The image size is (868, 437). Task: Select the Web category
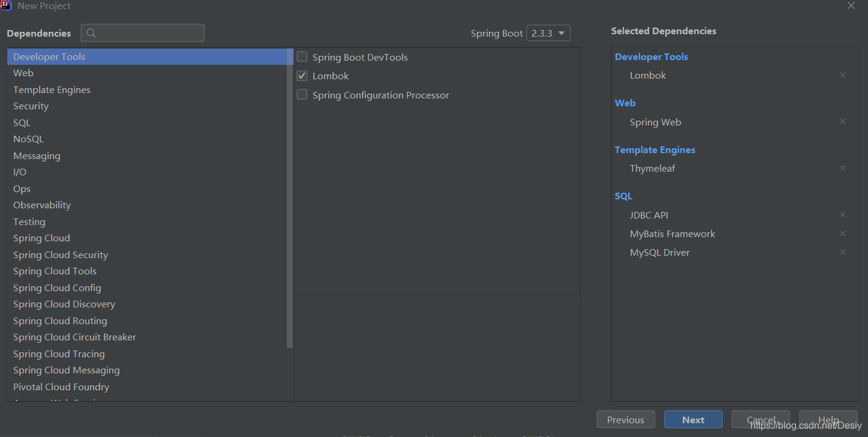pos(147,73)
